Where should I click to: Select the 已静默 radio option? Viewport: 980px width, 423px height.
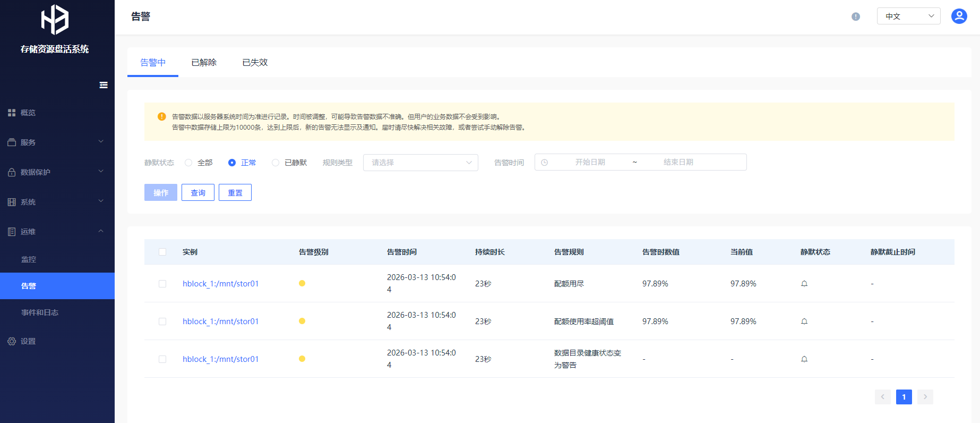(276, 163)
